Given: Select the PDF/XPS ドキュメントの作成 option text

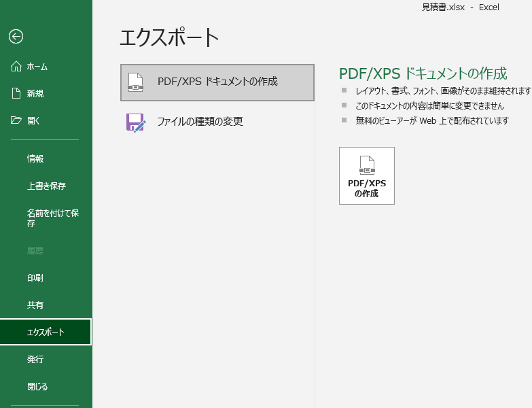Looking at the screenshot, I should 217,82.
